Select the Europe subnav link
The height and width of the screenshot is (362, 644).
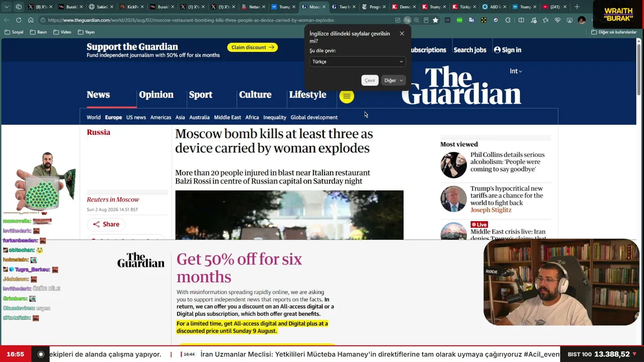113,117
